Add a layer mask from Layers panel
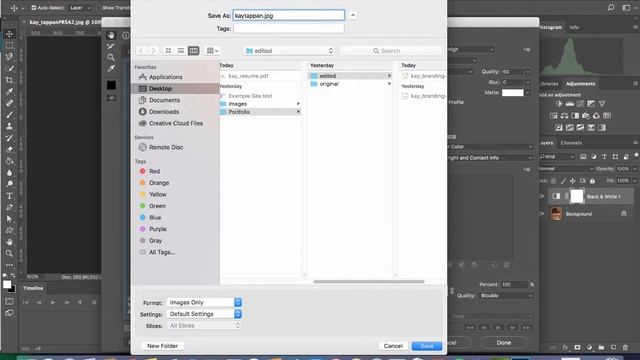 [x=577, y=347]
